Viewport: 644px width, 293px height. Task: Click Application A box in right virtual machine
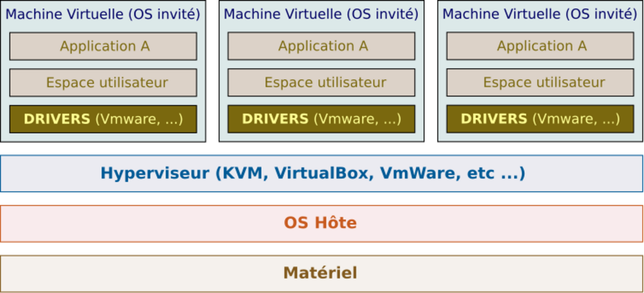coord(540,46)
